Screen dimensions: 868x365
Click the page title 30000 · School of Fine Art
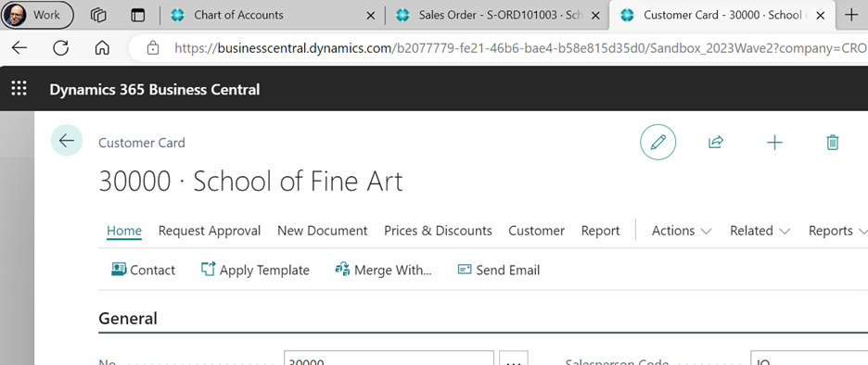250,182
